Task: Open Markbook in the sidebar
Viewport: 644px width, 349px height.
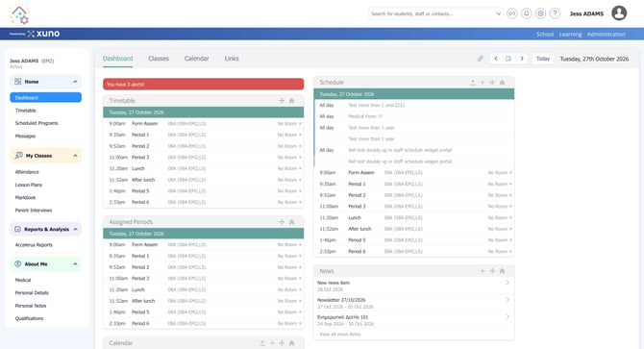Action: pyautogui.click(x=25, y=197)
